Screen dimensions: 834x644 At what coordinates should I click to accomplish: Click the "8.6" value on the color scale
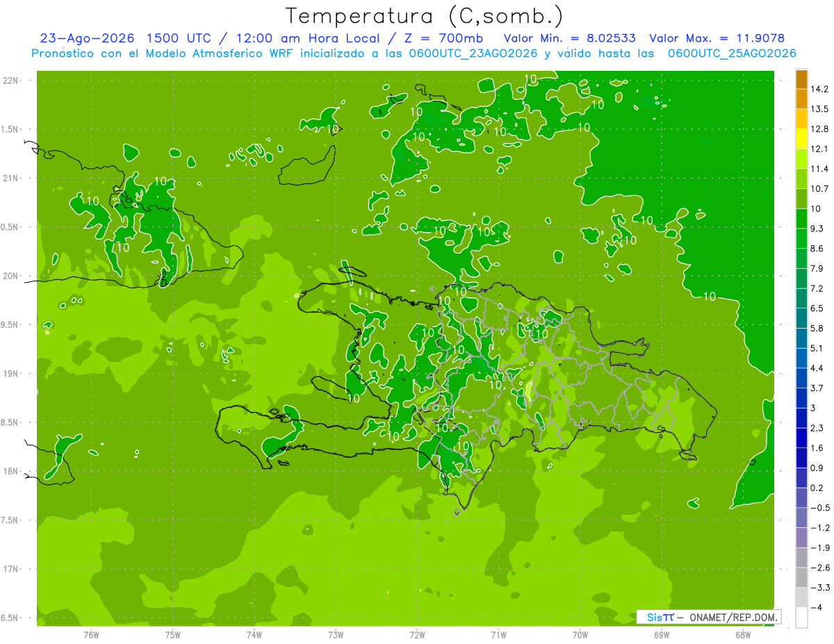click(x=817, y=249)
